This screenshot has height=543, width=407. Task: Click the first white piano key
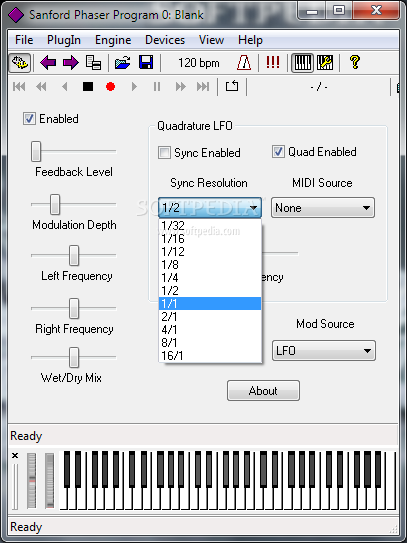pyautogui.click(x=64, y=499)
